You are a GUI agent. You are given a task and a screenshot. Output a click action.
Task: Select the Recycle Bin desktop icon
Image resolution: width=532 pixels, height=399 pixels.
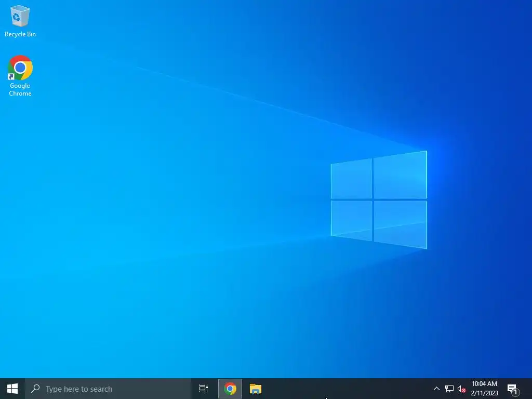pyautogui.click(x=20, y=21)
